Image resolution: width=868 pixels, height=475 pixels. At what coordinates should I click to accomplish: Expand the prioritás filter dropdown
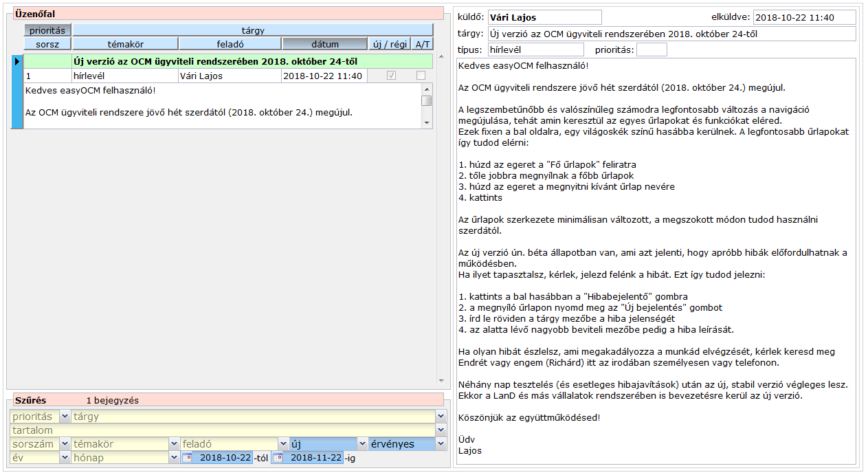click(65, 417)
